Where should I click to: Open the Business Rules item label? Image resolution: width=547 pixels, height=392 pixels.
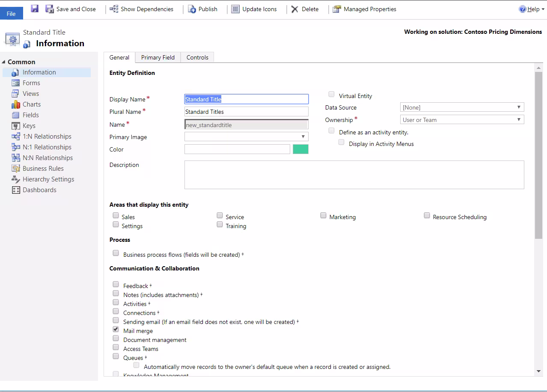click(43, 169)
